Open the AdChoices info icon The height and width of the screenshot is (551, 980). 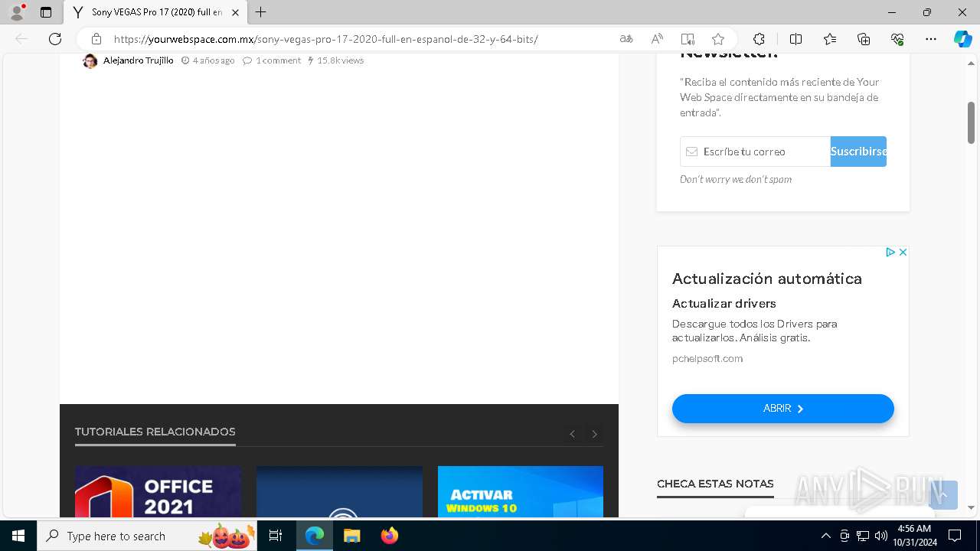(x=890, y=252)
